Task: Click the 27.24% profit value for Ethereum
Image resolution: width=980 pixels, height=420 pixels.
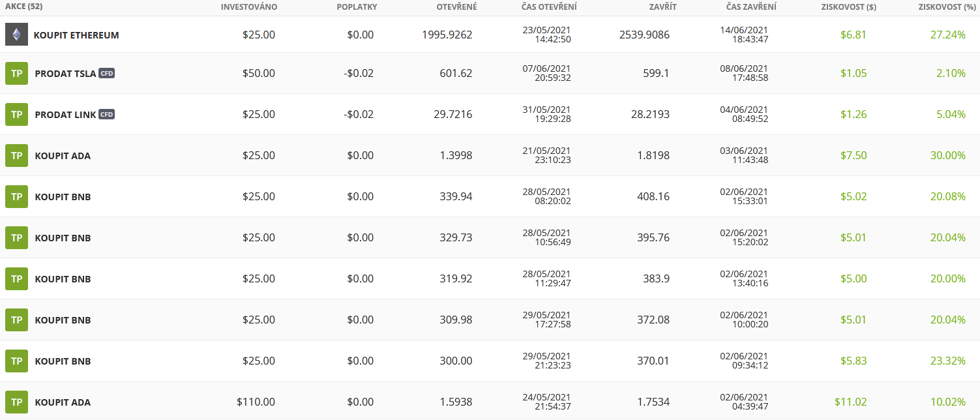Action: coord(947,35)
